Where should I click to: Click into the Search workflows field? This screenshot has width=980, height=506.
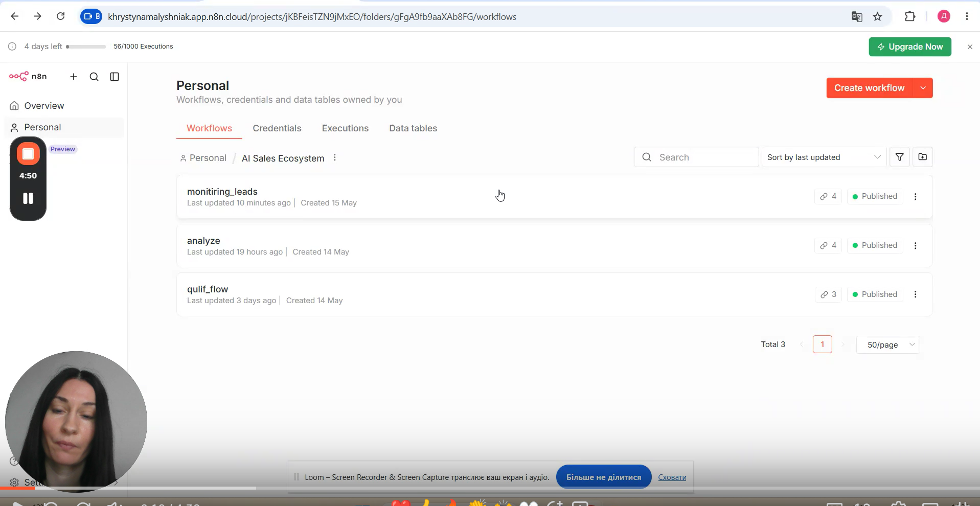(x=696, y=157)
